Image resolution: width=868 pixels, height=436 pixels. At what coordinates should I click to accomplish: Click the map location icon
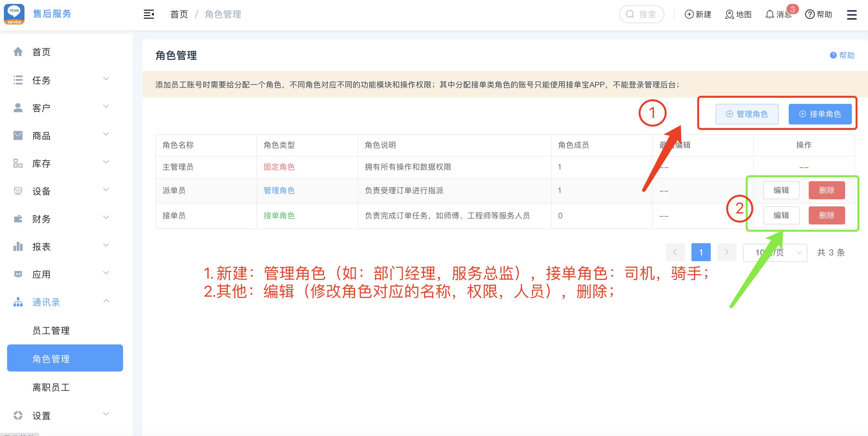(729, 14)
